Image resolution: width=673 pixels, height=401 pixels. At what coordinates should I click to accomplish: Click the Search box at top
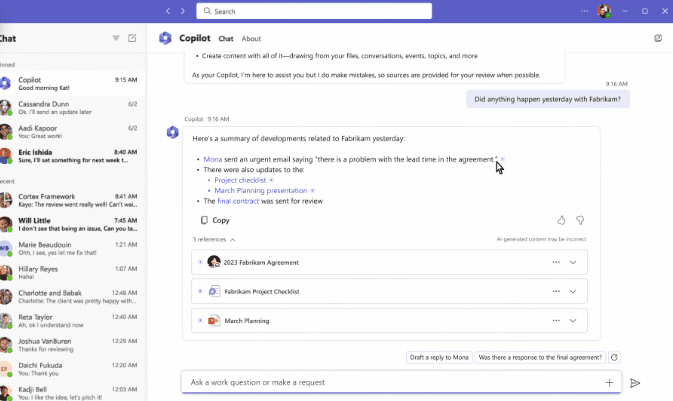click(x=314, y=11)
